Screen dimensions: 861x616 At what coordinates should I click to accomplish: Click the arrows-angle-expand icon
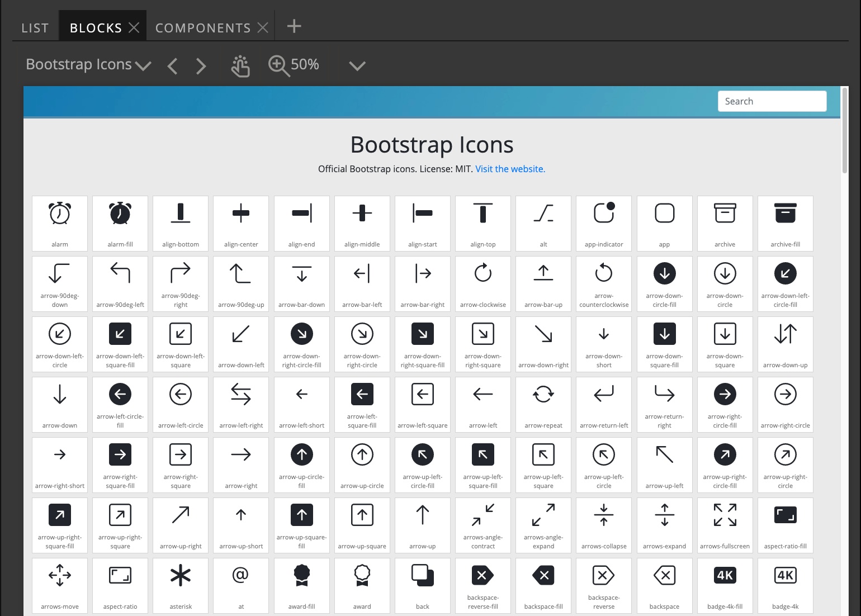point(543,525)
